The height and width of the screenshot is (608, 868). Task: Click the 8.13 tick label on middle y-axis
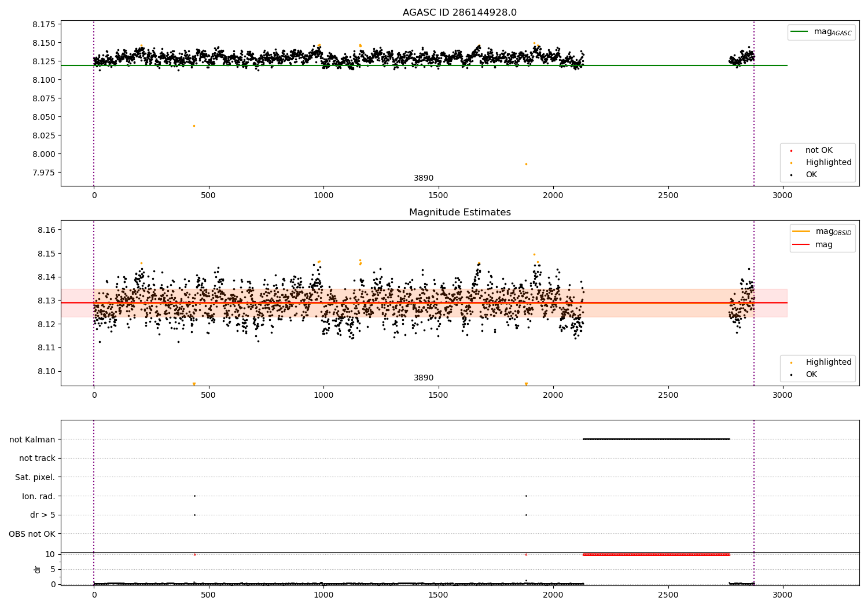[x=47, y=301]
